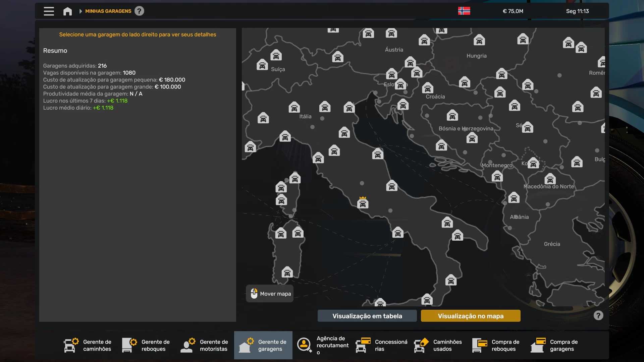Click the help icon beside Minhas Garagens
Viewport: 644px width, 362px height.
tap(139, 11)
